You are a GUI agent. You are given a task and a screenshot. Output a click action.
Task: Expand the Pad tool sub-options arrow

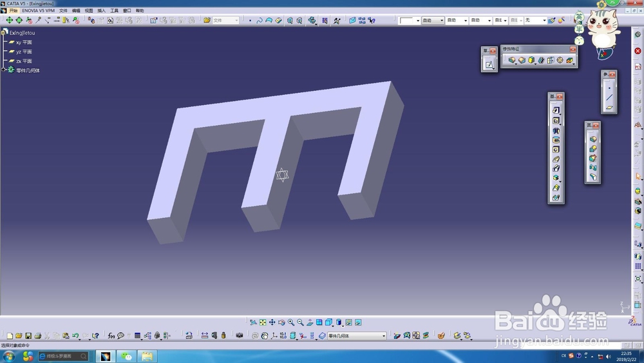(560, 114)
